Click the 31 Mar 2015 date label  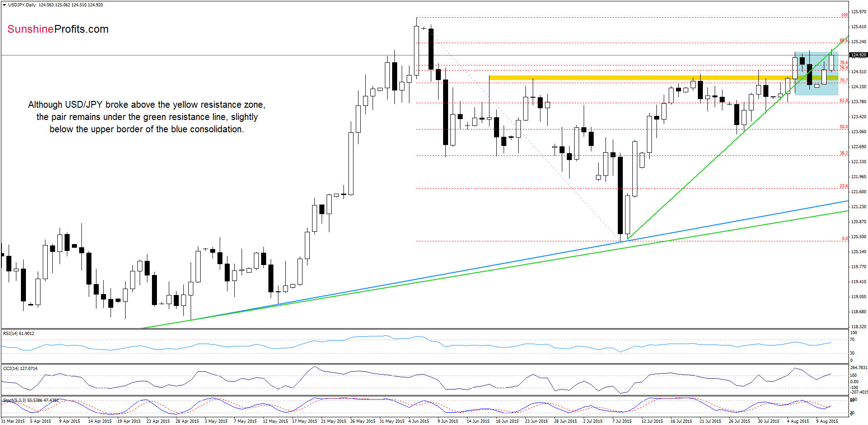[13, 421]
